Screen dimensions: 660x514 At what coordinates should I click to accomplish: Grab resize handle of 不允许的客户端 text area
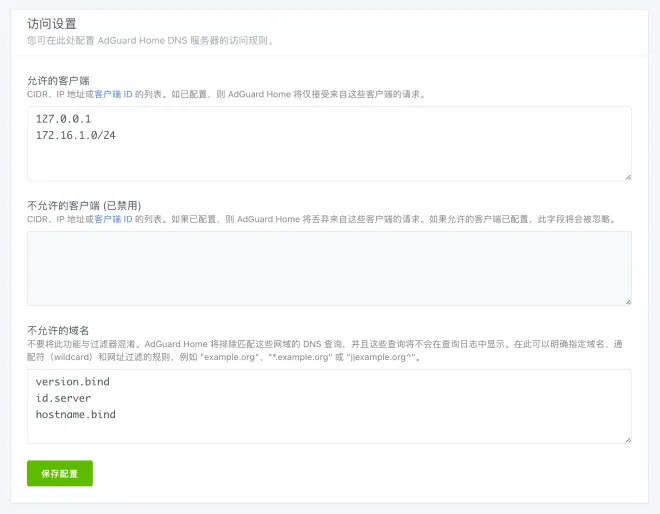click(x=628, y=302)
